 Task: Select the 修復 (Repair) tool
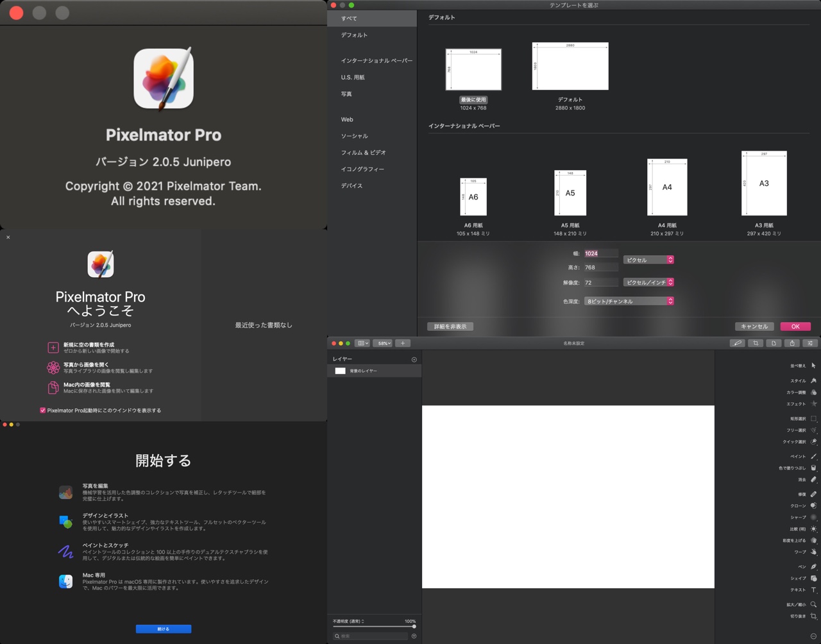813,494
